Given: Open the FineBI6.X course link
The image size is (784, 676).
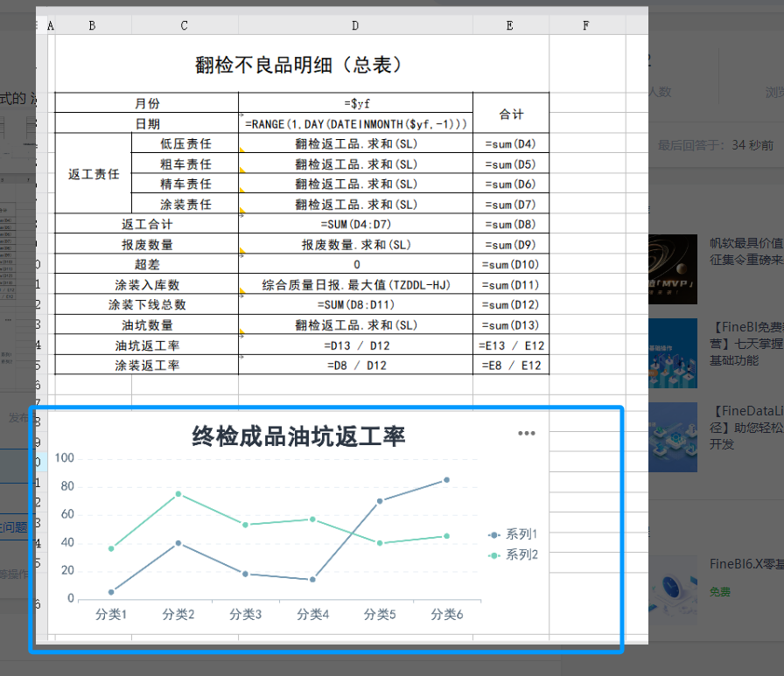Looking at the screenshot, I should tap(745, 564).
